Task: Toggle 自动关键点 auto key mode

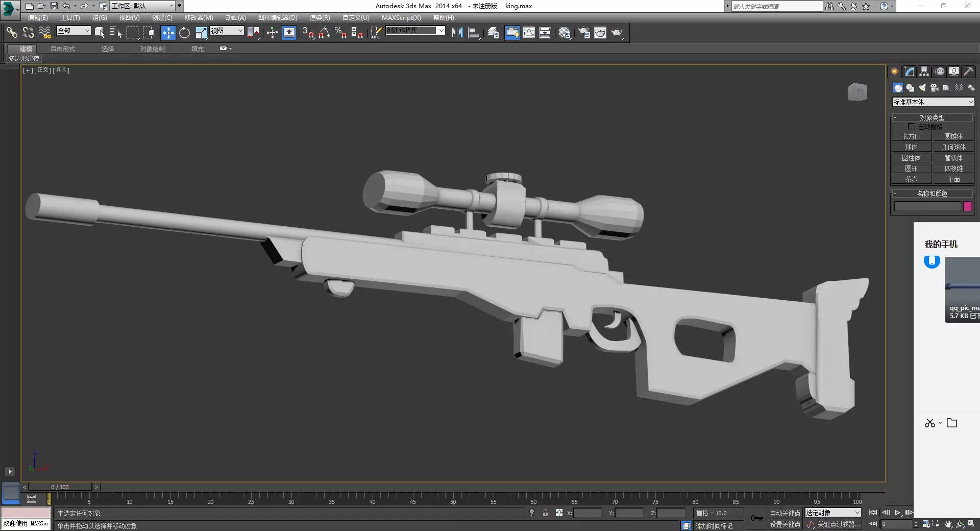Action: click(x=785, y=513)
